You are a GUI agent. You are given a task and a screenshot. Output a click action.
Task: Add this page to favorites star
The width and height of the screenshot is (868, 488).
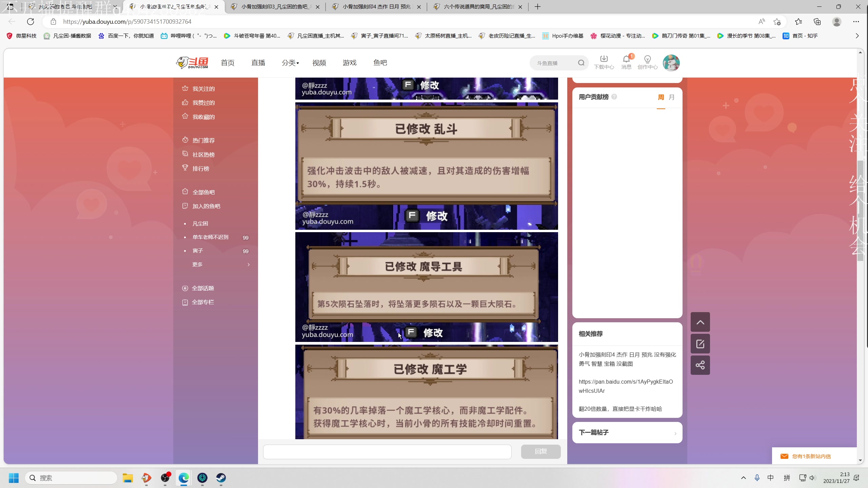(777, 22)
